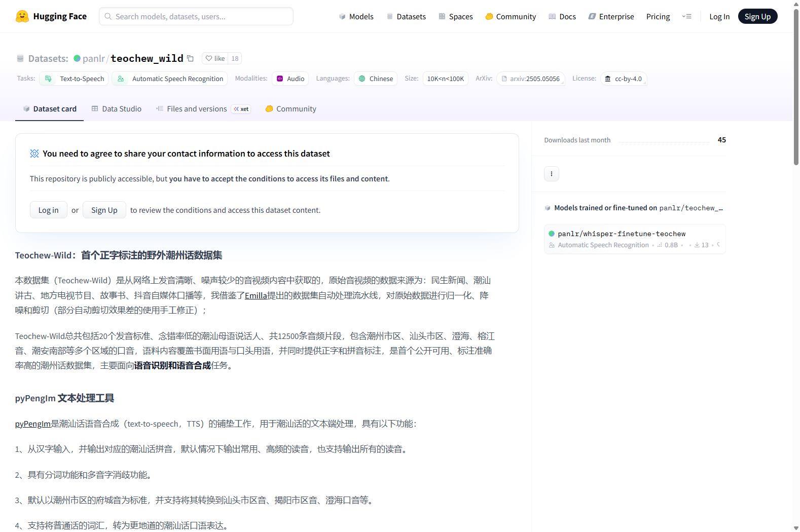The width and height of the screenshot is (800, 532).
Task: Open the Models nav item
Action: [x=356, y=16]
